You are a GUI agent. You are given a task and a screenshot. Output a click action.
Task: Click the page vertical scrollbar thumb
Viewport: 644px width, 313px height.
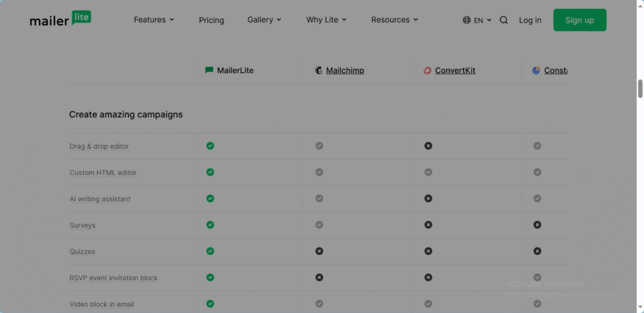[640, 89]
